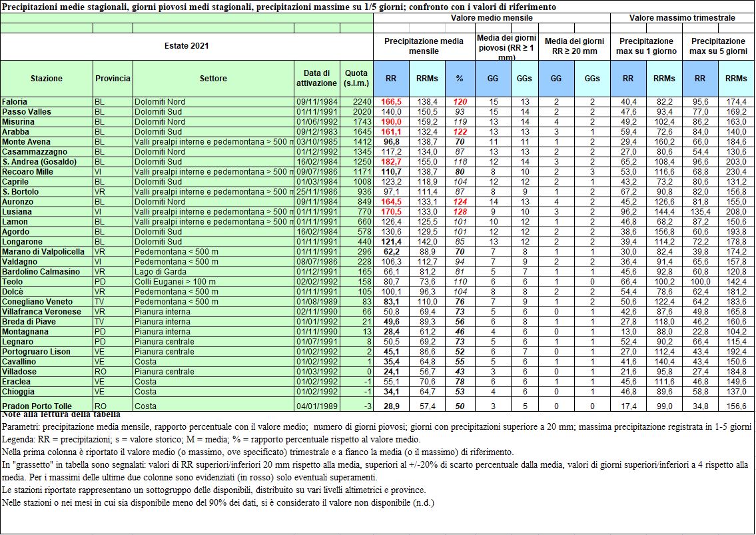Screen dimensions: 756x535
Task: Select the 'Settore' column header
Action: [213, 78]
